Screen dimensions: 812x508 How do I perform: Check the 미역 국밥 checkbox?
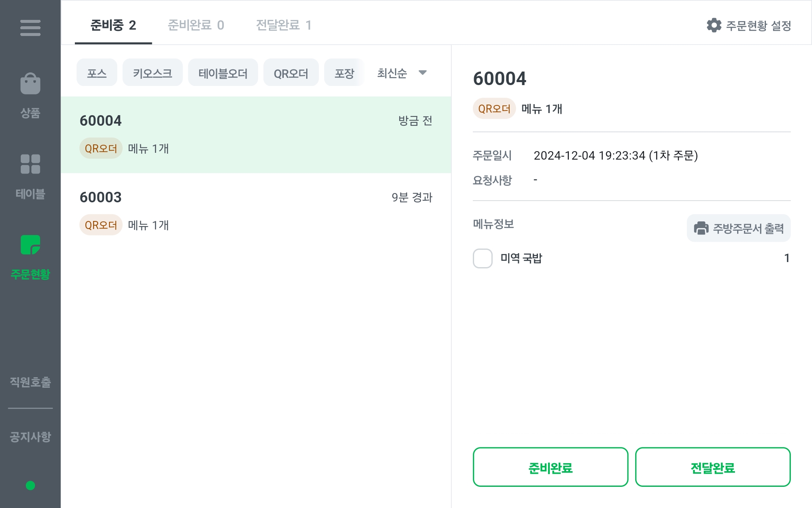tap(483, 258)
